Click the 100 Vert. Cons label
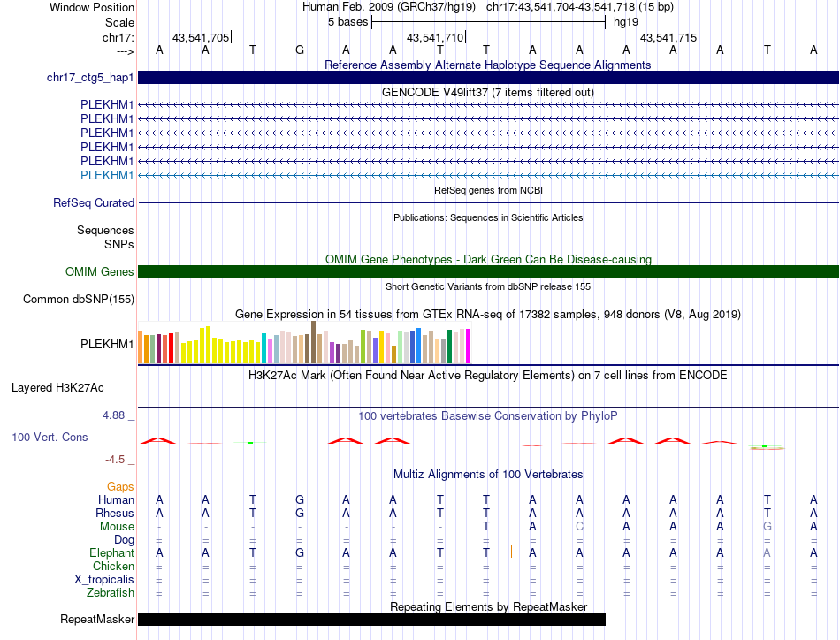Viewport: 840px width, 640px height. [x=50, y=437]
